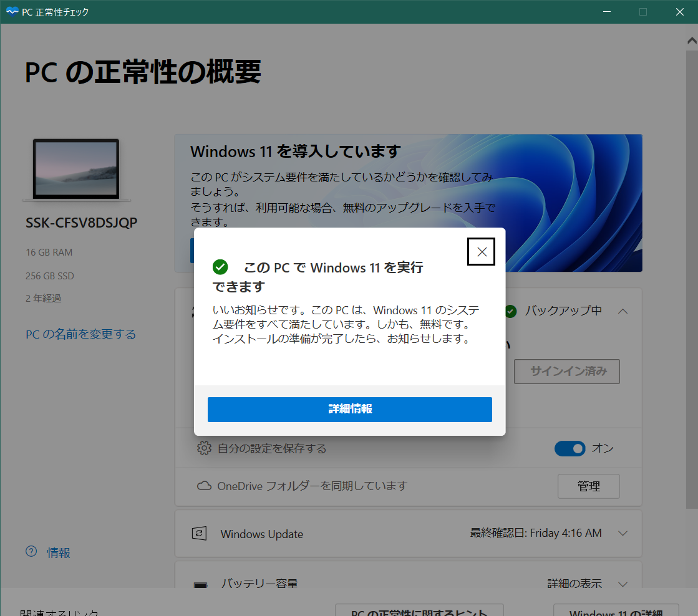Open the PC の名前を変更する link

(x=80, y=334)
